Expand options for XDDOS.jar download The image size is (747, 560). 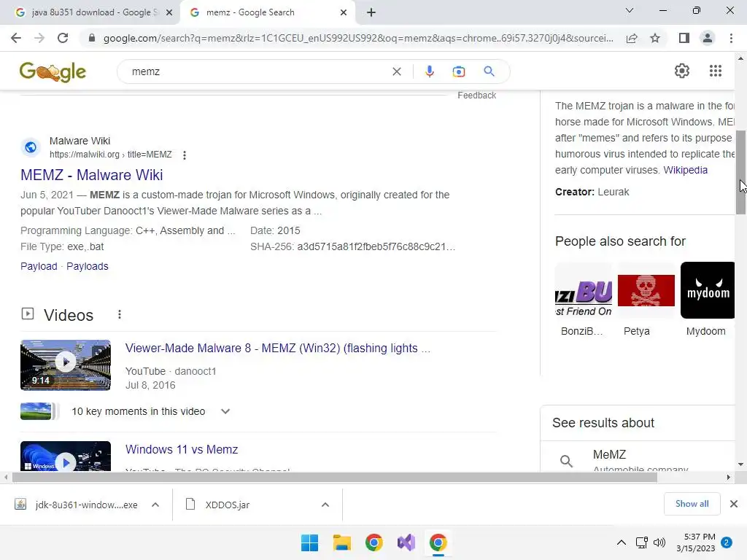(x=325, y=505)
